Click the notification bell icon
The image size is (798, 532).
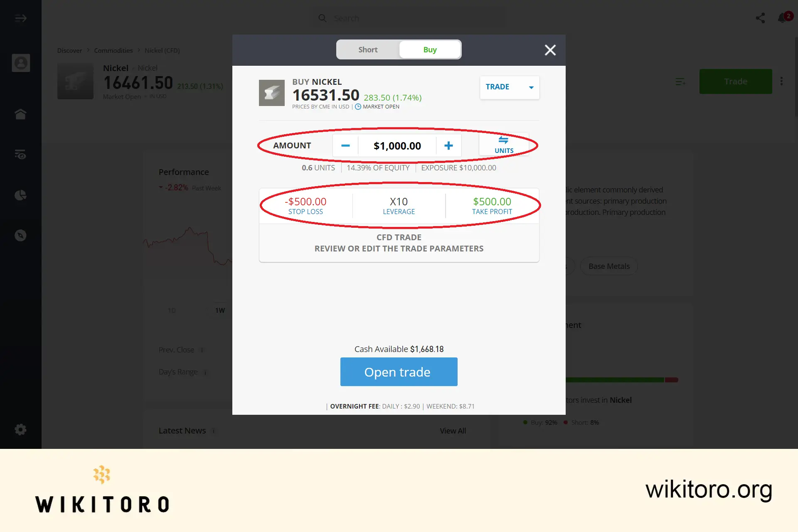click(782, 18)
